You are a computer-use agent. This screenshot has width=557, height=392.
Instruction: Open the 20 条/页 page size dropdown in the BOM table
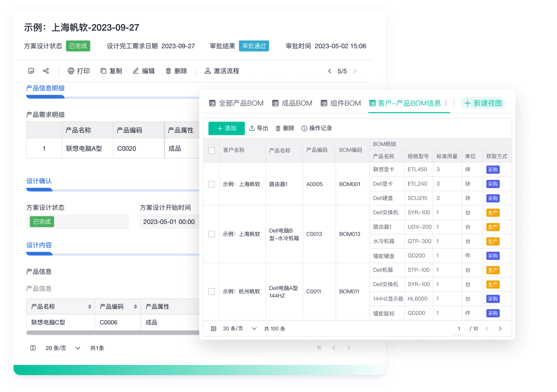click(x=254, y=329)
